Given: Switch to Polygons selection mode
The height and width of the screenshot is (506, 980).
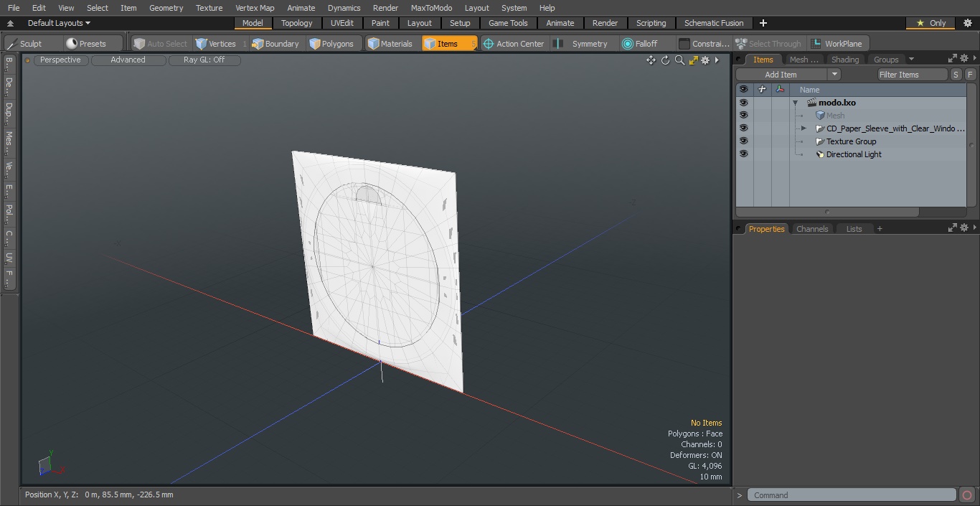Looking at the screenshot, I should pos(331,44).
